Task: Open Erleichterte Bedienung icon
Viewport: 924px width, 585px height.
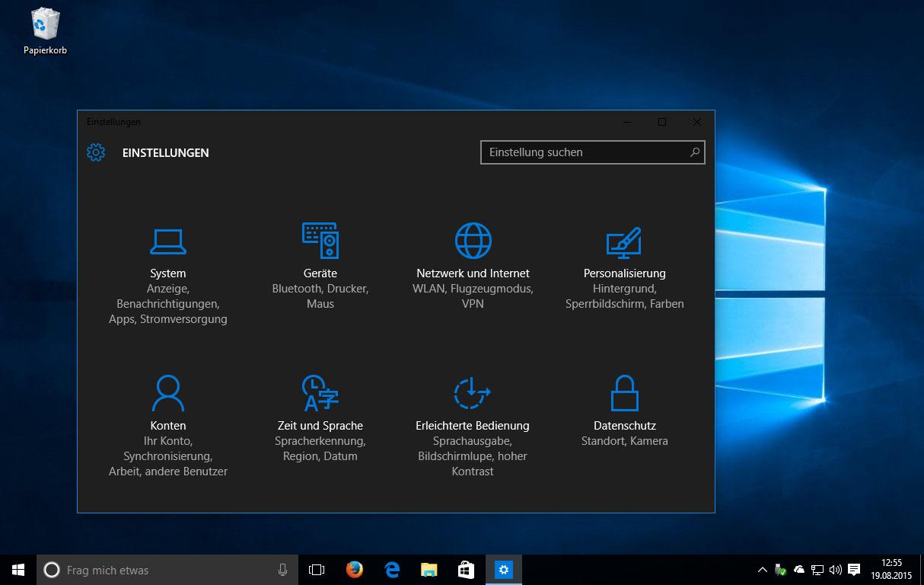Action: pyautogui.click(x=472, y=393)
